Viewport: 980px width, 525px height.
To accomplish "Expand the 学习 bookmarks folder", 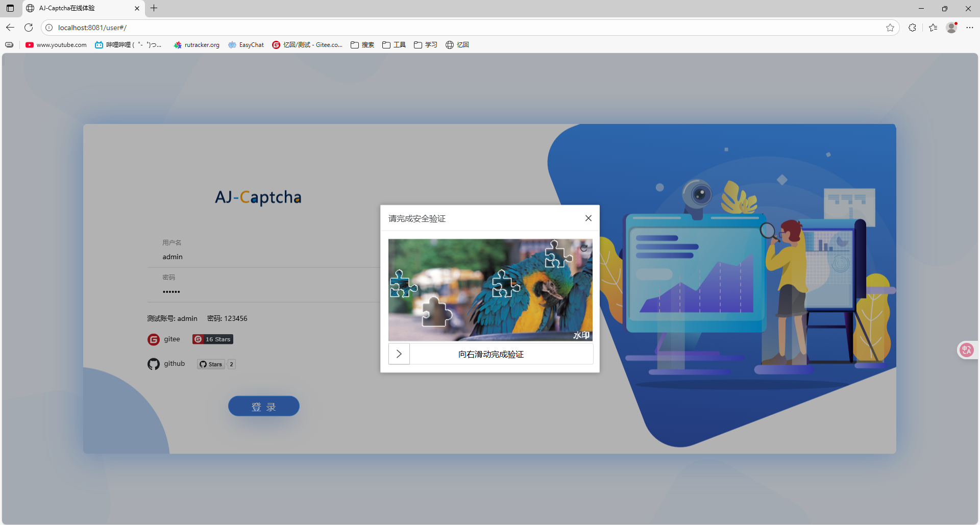I will click(x=426, y=45).
